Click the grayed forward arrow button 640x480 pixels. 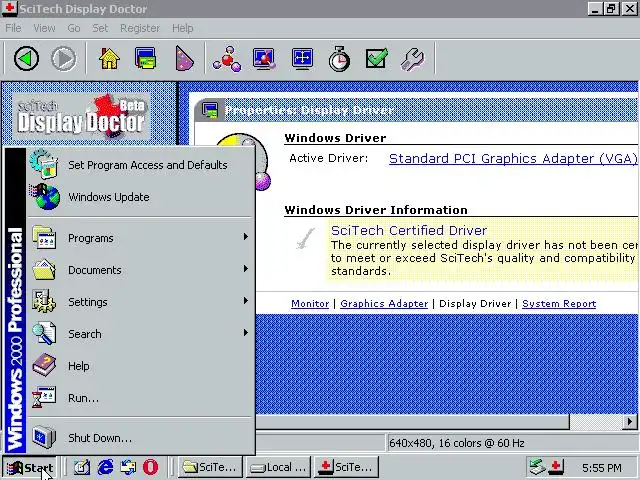(64, 59)
